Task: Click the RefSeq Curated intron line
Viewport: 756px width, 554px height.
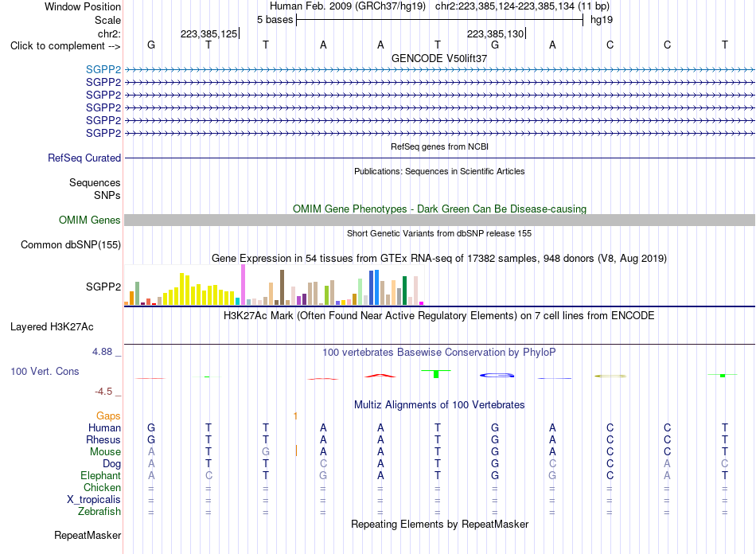Action: (439, 158)
